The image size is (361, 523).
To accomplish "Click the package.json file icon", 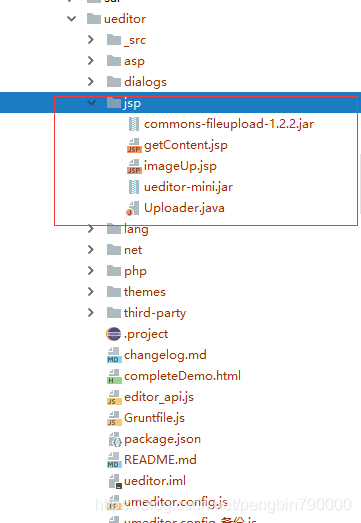I will (x=115, y=440).
